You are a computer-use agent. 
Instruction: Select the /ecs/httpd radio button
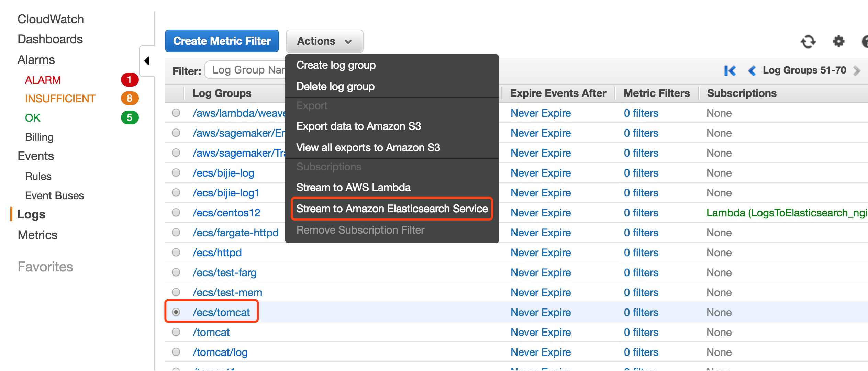tap(176, 252)
